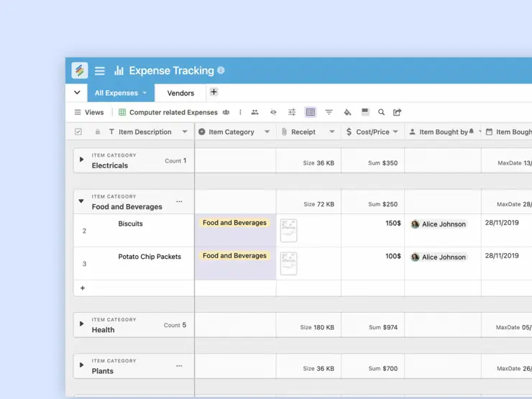Screen dimensions: 532x399
Task: Open All Expenses tab dropdown arrow
Action: [145, 93]
